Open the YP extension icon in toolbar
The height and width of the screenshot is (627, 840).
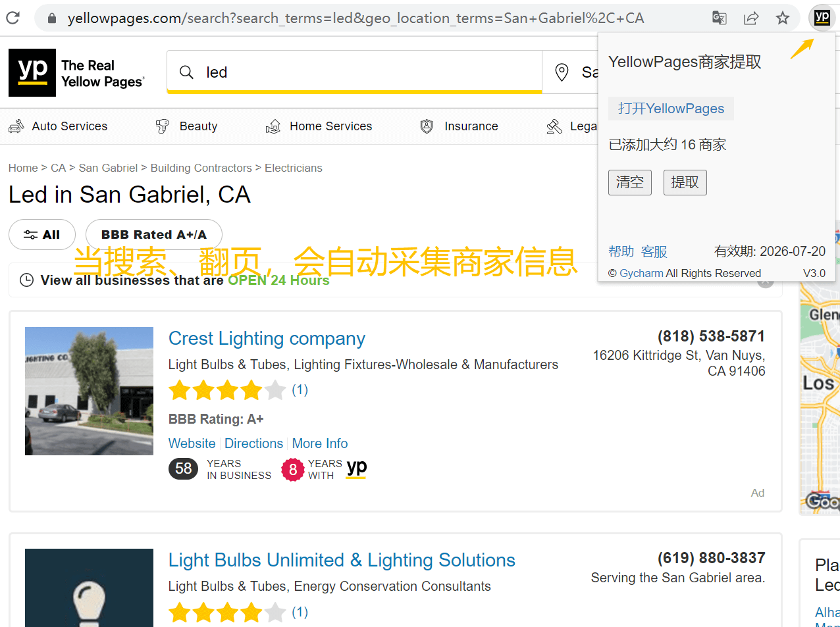(x=822, y=18)
